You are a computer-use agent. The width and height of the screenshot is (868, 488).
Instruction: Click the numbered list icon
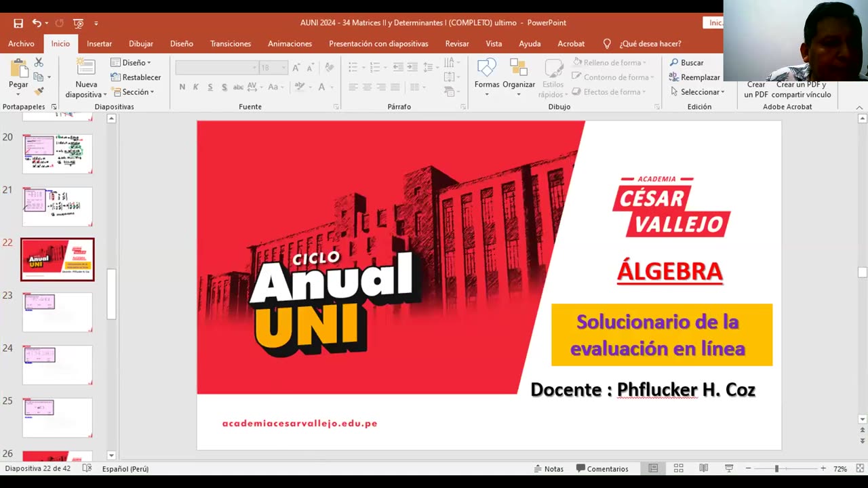[x=375, y=67]
